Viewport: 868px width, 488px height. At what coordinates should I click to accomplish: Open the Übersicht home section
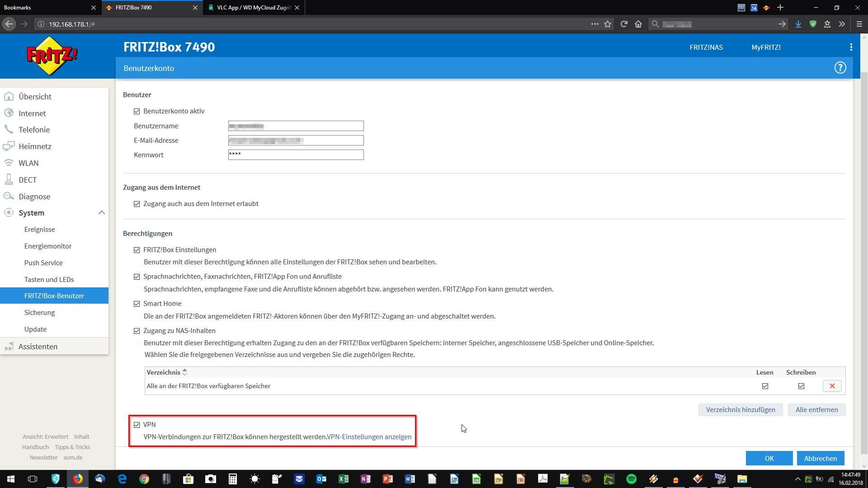pos(35,97)
